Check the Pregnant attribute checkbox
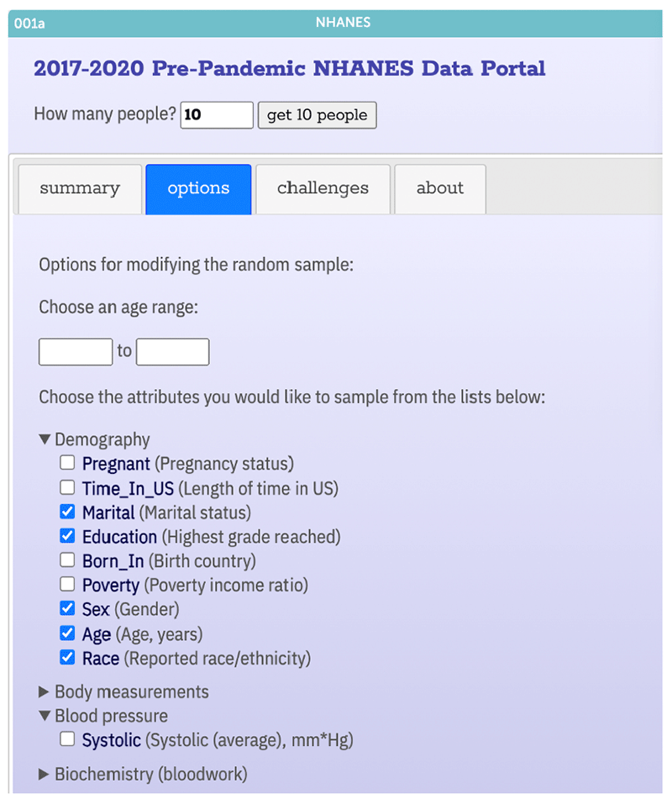Viewport: 672px width, 799px height. pos(67,463)
